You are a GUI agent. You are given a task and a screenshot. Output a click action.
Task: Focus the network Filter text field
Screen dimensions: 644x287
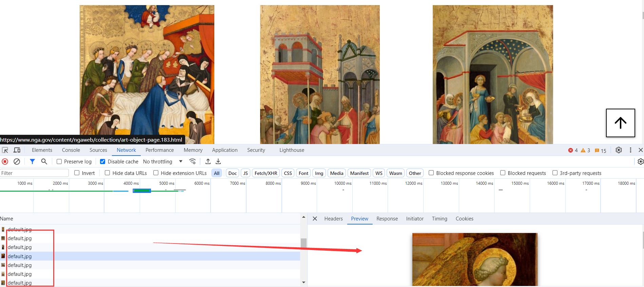click(x=34, y=173)
